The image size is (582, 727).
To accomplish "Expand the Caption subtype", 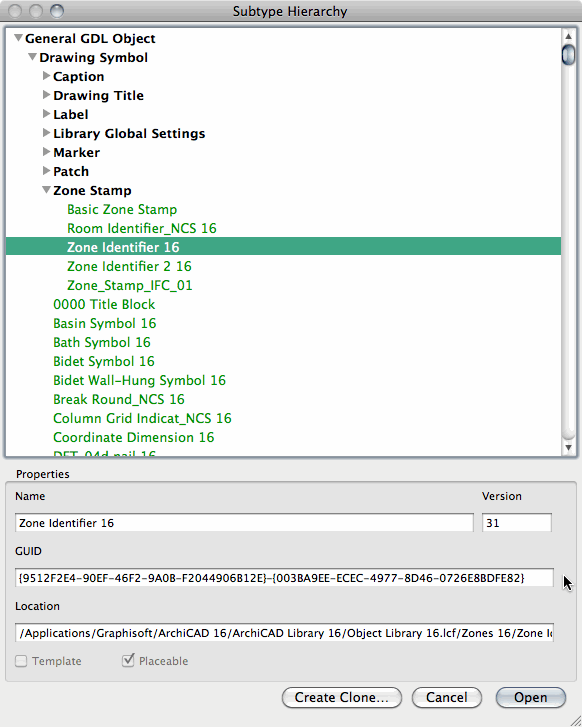I will [46, 76].
